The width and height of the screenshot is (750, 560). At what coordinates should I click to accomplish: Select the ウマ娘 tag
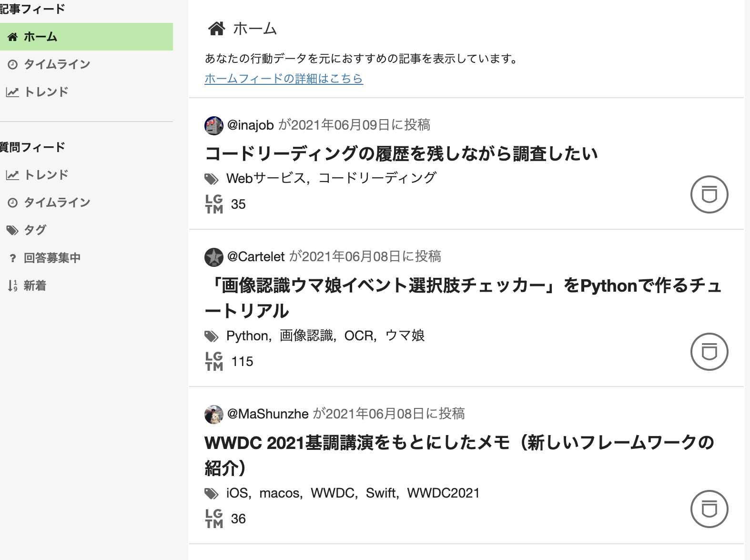[405, 336]
